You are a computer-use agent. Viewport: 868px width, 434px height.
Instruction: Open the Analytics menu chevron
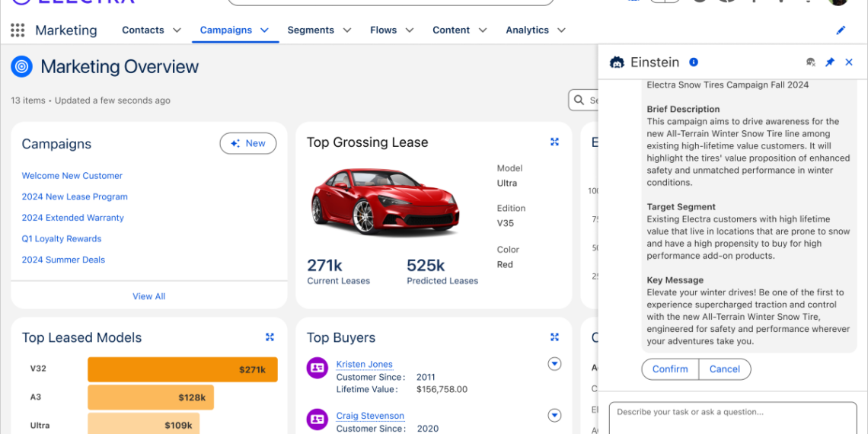click(561, 30)
